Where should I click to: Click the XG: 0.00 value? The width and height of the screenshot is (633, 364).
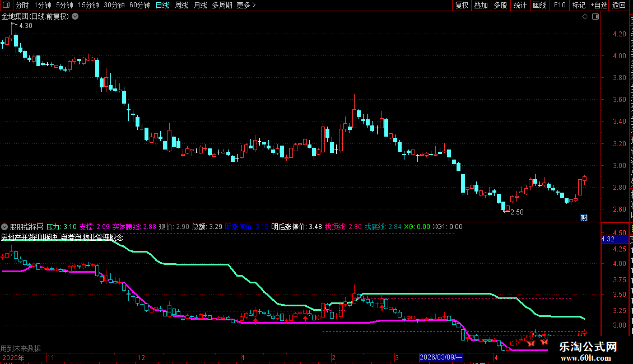(x=417, y=227)
